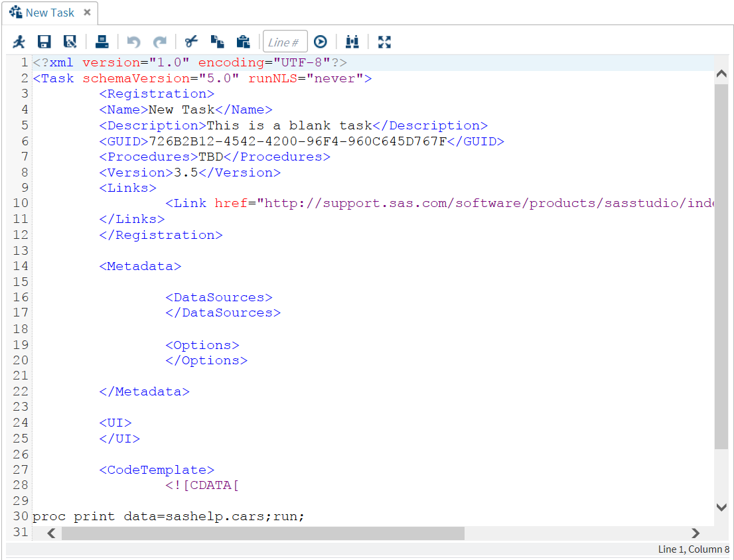Click the vertical scrollbar down arrow
734x560 pixels.
tap(721, 508)
